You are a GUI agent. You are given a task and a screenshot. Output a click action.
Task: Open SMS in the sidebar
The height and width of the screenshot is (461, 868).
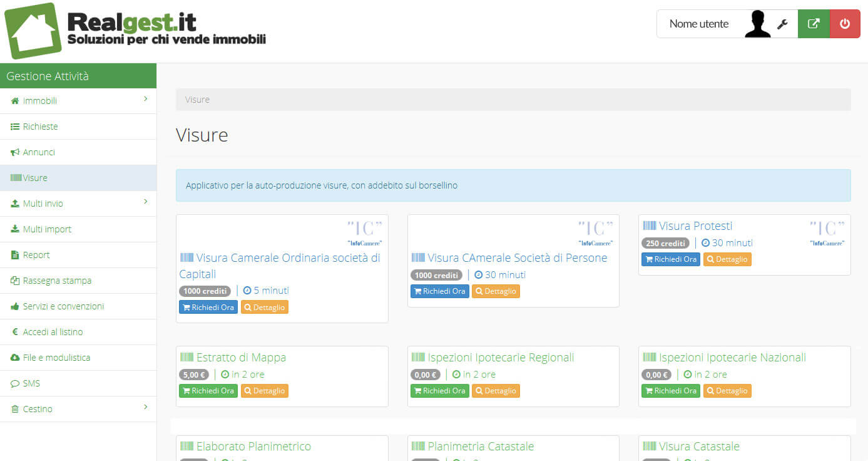(78, 383)
